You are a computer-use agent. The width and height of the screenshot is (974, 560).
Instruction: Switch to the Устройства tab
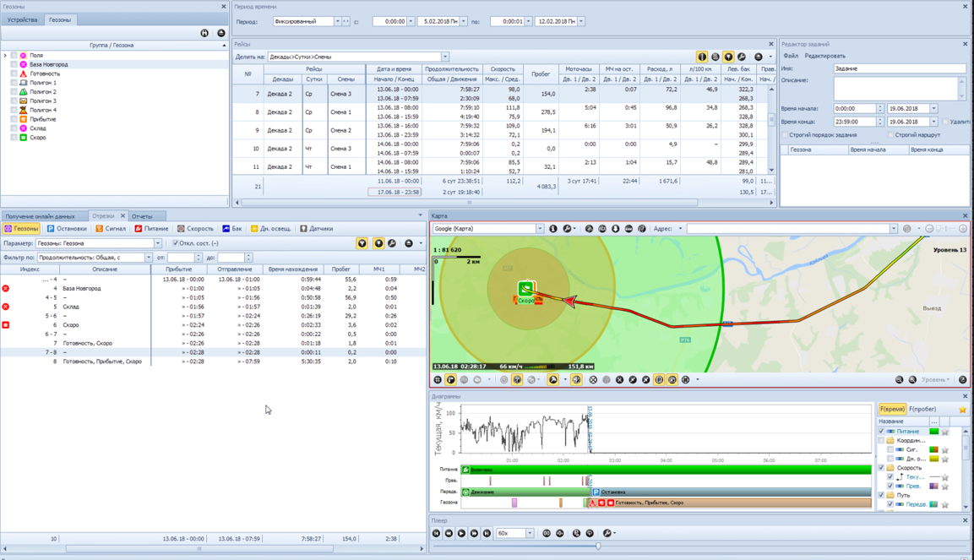tap(22, 20)
